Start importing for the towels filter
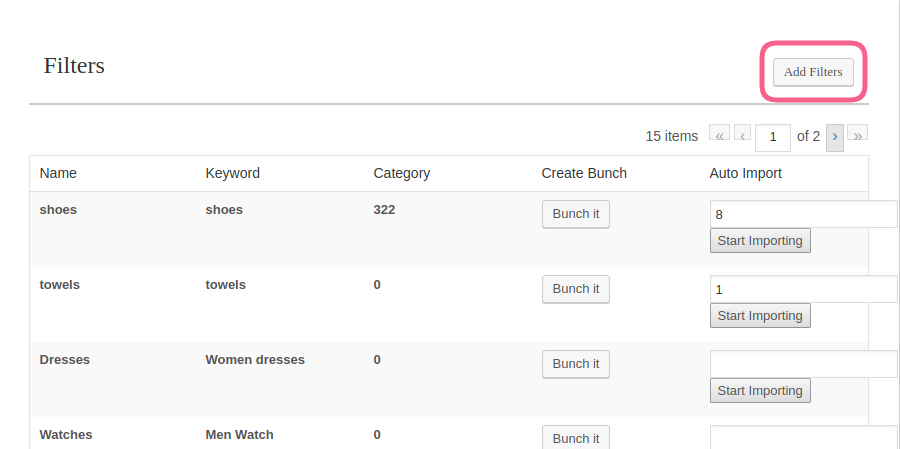Screen dimensions: 900x449 tap(760, 316)
